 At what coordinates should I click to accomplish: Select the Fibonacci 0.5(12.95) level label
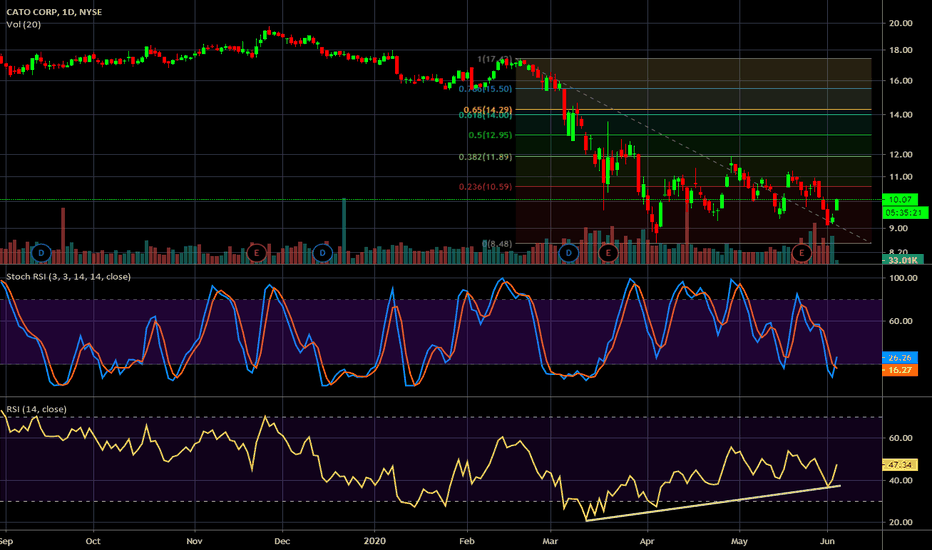click(x=490, y=135)
